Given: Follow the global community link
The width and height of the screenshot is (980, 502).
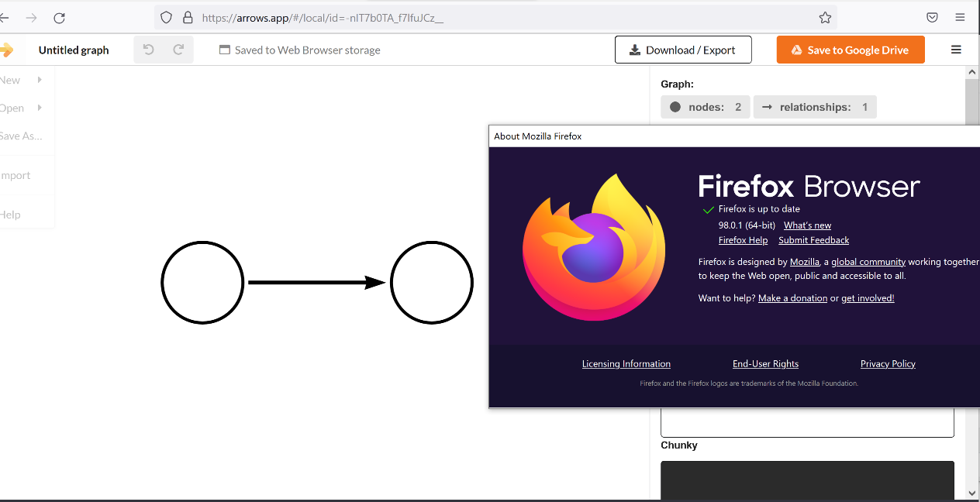Looking at the screenshot, I should (868, 262).
